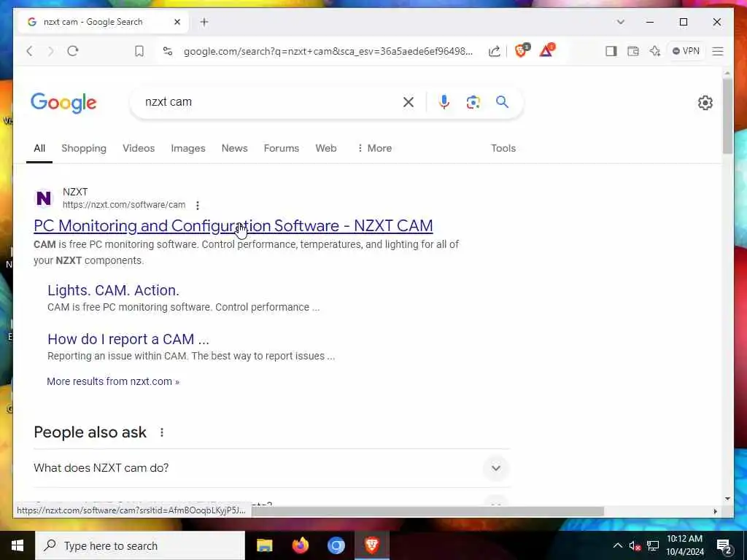Open the More search filters dropdown
The height and width of the screenshot is (560, 747).
[x=374, y=148]
